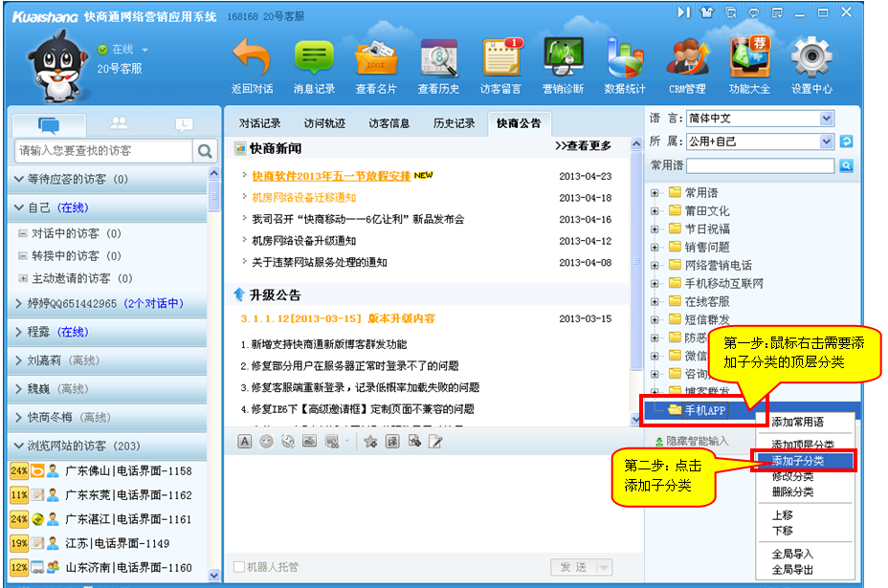This screenshot has height=588, width=888.
Task: Switch to the 对话记录 tab
Action: [x=259, y=123]
